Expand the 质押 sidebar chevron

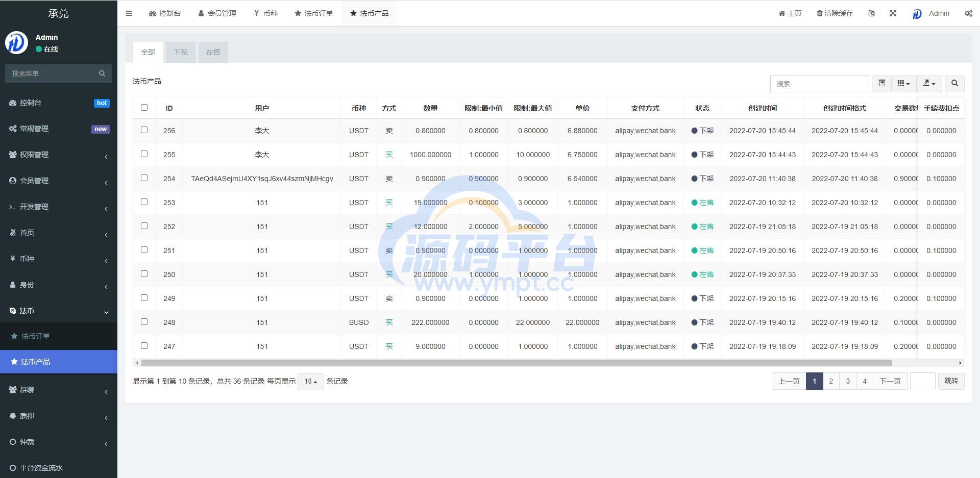pos(106,418)
